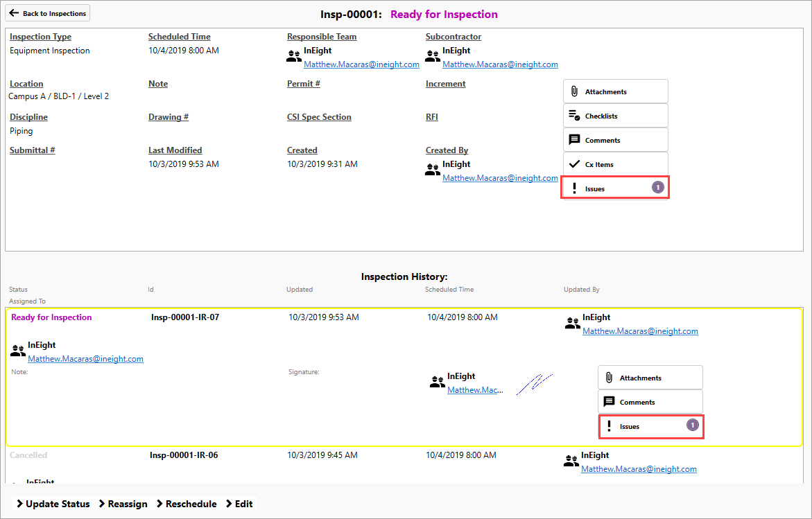Open Comments in the inspection details panel

(x=615, y=140)
